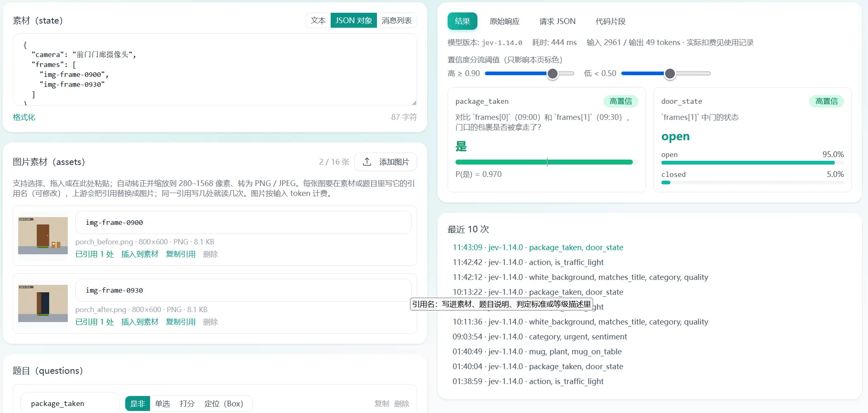Open the 原始响应 tab

click(505, 21)
